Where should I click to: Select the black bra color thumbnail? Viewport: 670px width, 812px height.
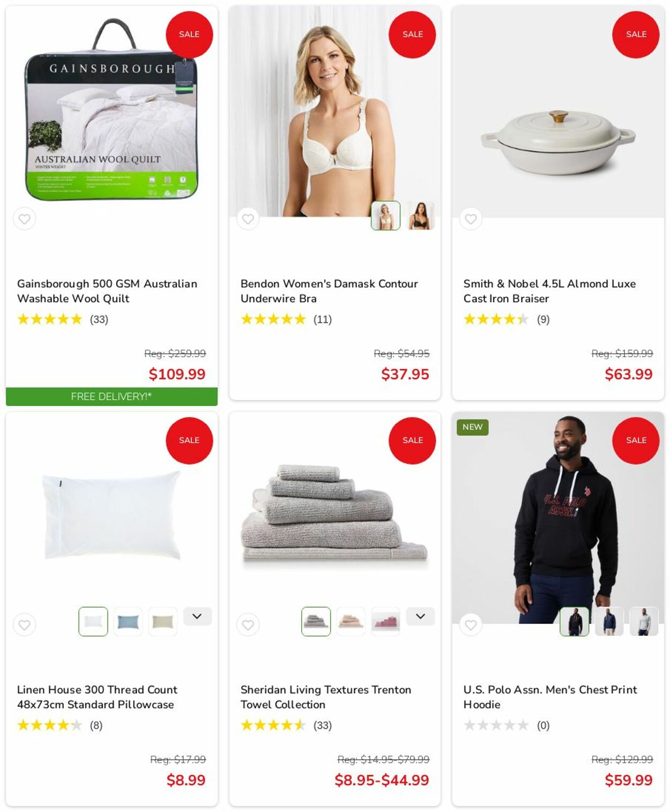(420, 216)
